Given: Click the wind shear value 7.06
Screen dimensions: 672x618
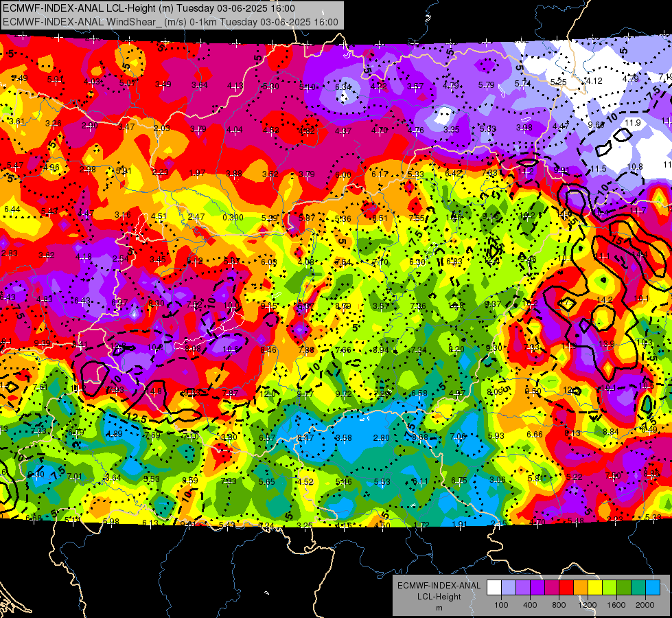Looking at the screenshot, I should point(458,436).
